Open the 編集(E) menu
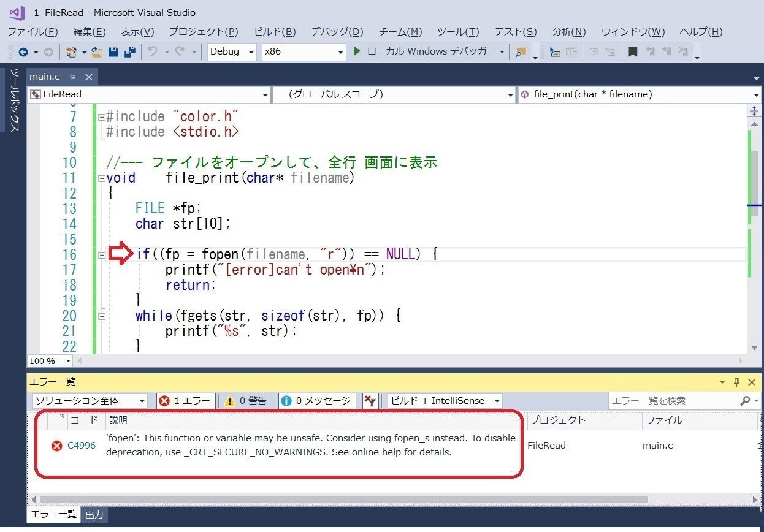Image resolution: width=764 pixels, height=532 pixels. click(x=90, y=32)
